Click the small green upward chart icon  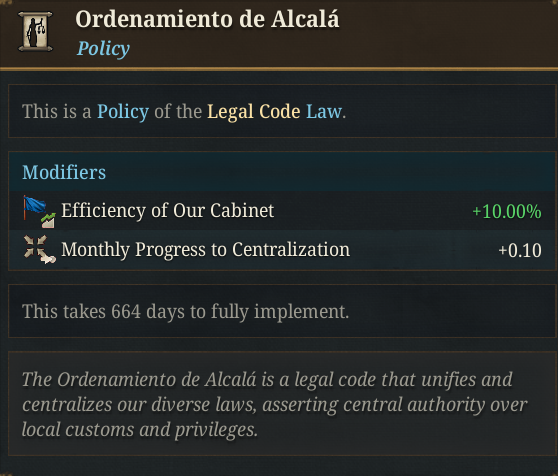point(48,220)
